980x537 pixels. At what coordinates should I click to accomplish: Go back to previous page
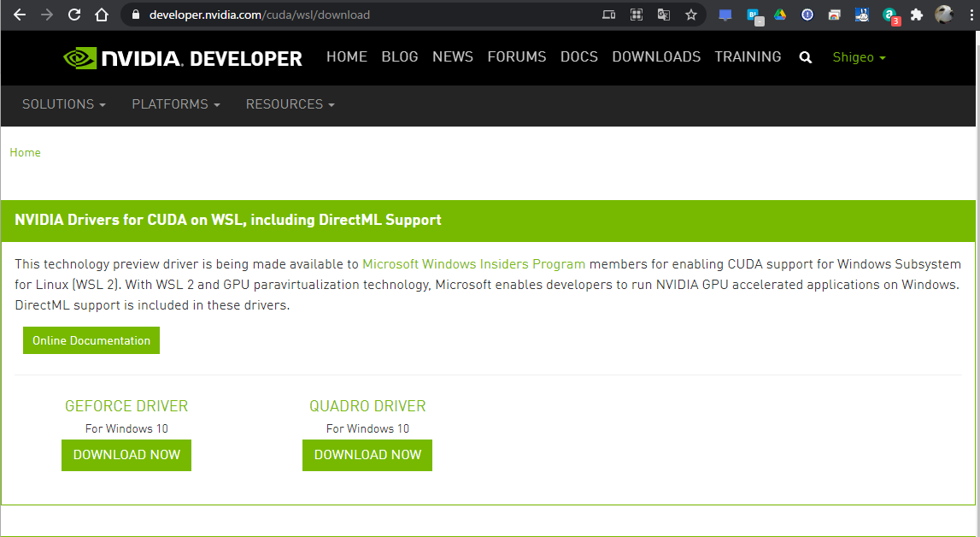[20, 15]
